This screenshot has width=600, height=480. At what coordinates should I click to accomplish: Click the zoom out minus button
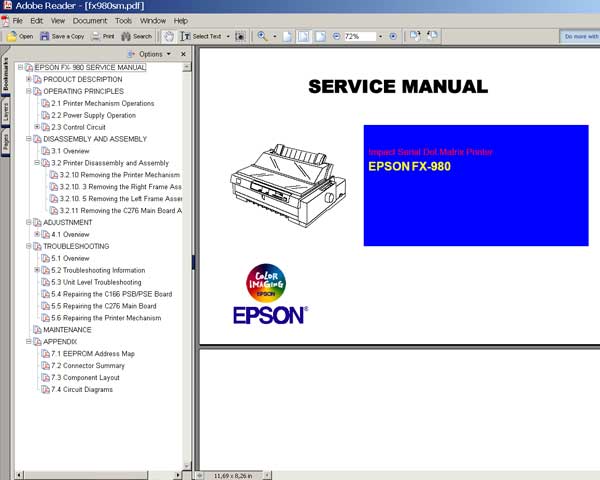coord(336,36)
